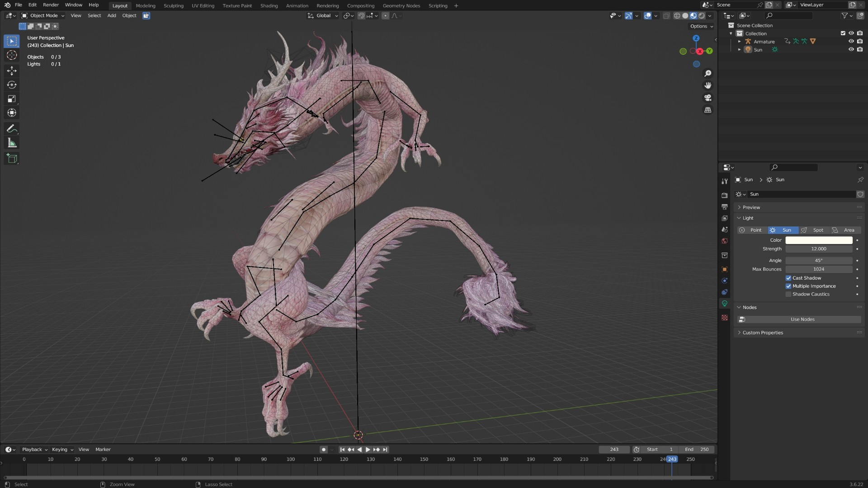Hide Sun in viewport with eye icon
This screenshot has width=868, height=488.
click(851, 49)
